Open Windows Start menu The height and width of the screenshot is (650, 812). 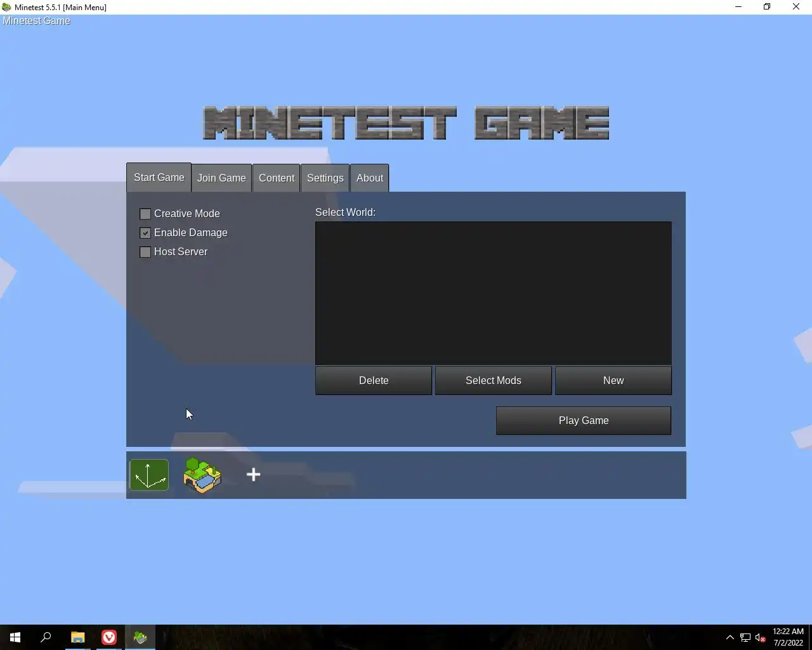pos(15,637)
